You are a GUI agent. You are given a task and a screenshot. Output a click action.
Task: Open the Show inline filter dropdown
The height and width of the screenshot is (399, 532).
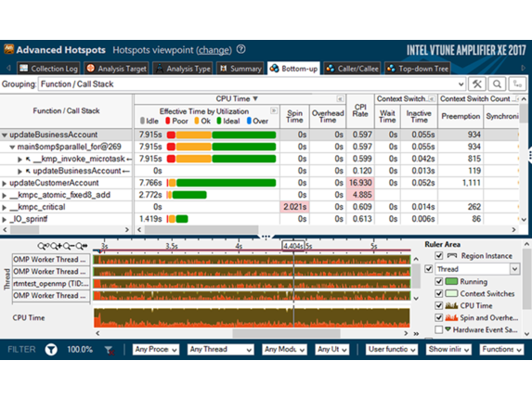(448, 349)
